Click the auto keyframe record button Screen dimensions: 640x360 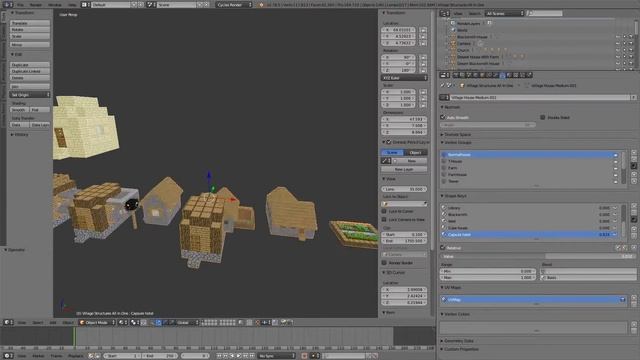[x=304, y=356]
